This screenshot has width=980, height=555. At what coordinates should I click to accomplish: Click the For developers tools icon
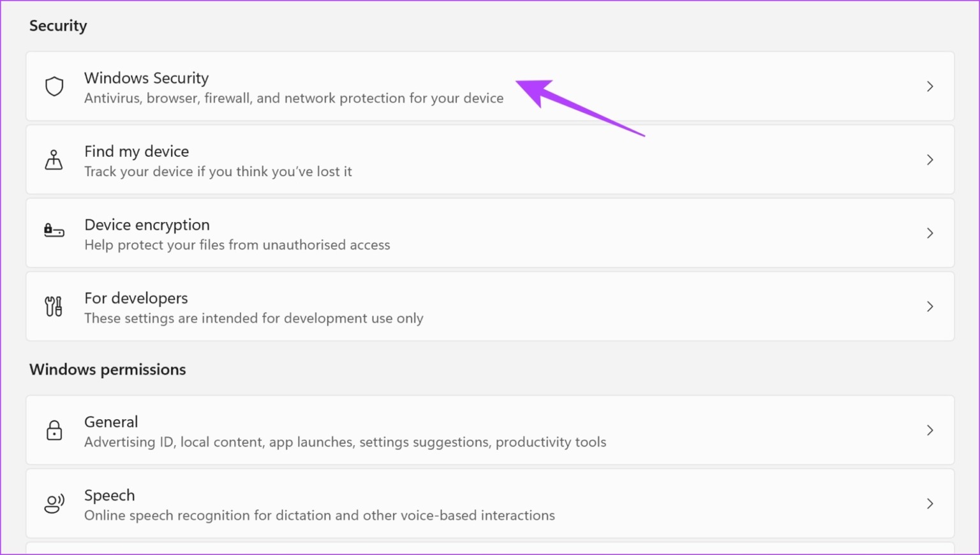pyautogui.click(x=54, y=306)
